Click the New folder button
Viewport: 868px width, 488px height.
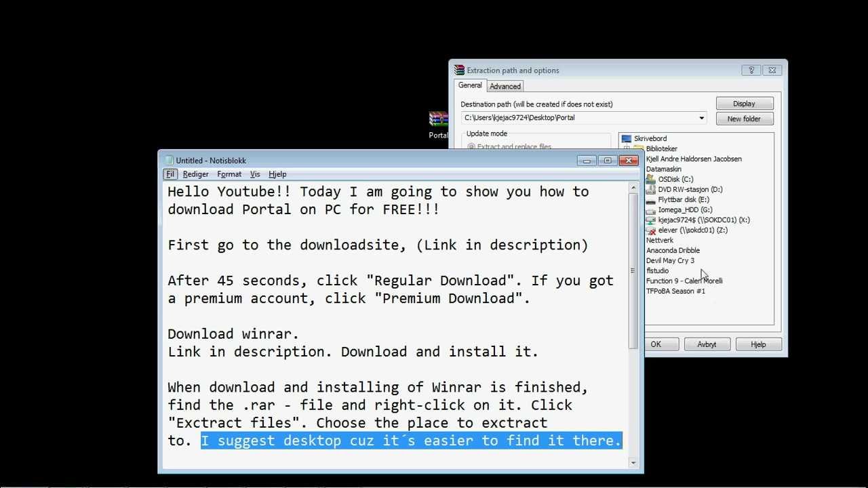(744, 119)
